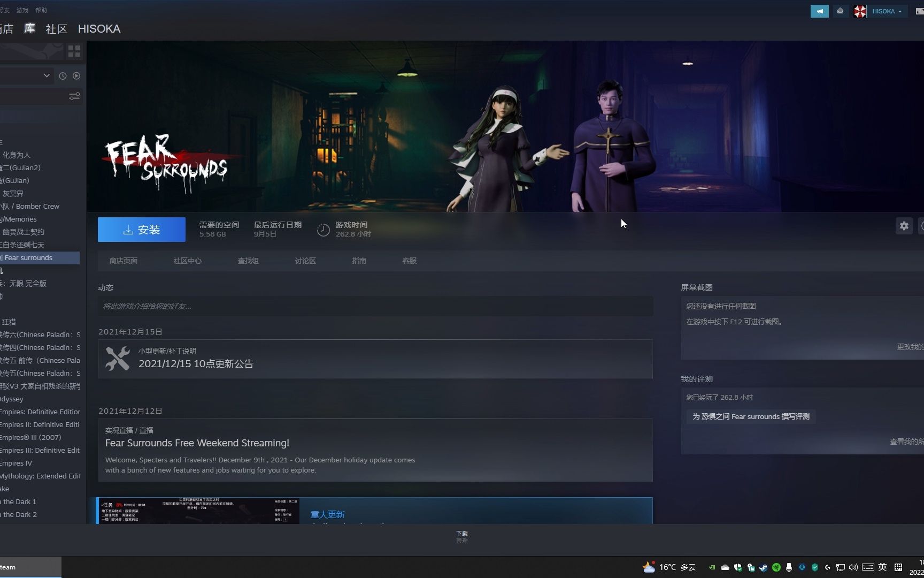Open touch keyboard tray icon
The height and width of the screenshot is (578, 924).
tap(868, 567)
